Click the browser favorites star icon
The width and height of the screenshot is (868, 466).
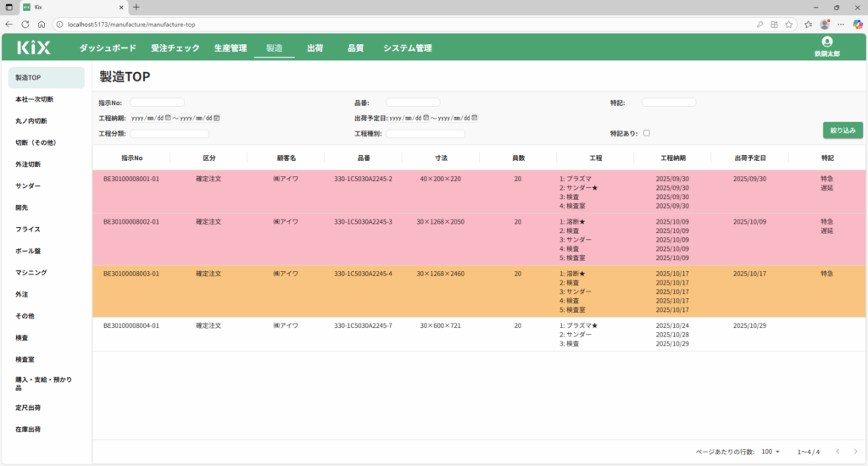coord(789,25)
